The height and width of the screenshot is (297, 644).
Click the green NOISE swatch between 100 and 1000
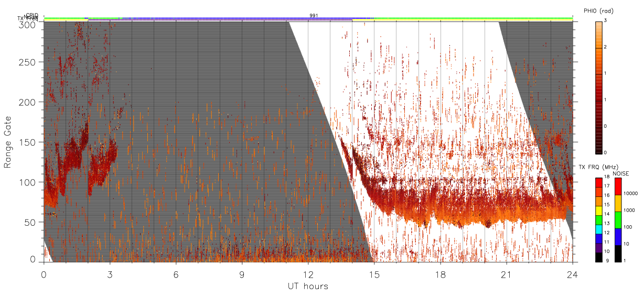click(x=618, y=219)
